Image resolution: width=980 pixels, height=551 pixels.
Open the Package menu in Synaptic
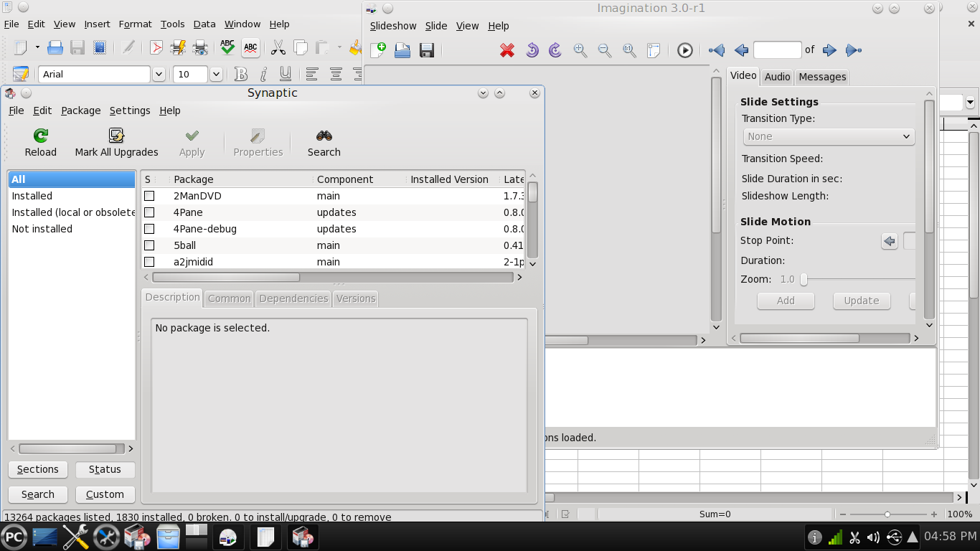[81, 110]
